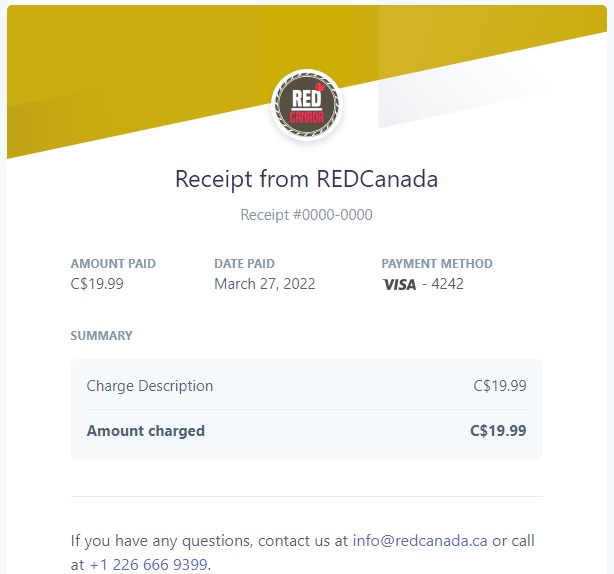Click the DATE PAID label
Viewport: 614px width, 574px height.
[x=244, y=264]
